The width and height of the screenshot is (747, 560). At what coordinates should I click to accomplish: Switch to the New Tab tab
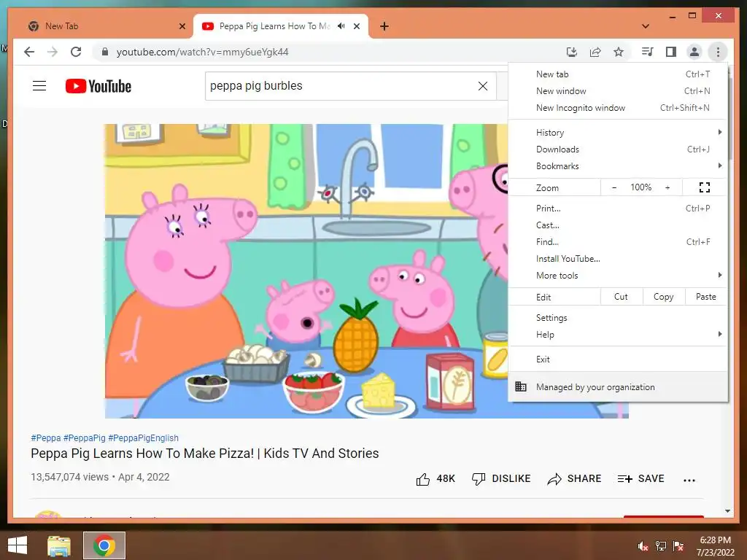coord(102,26)
